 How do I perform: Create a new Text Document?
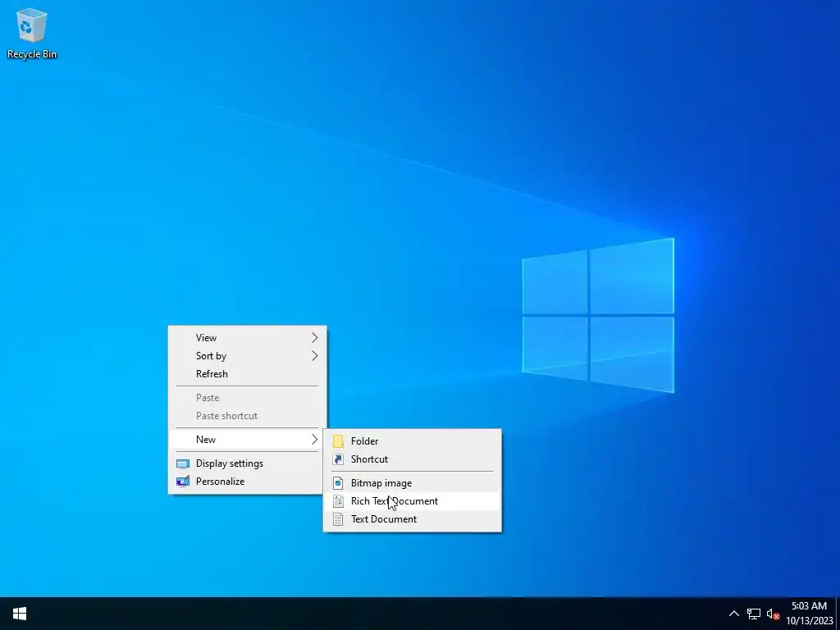pyautogui.click(x=412, y=519)
